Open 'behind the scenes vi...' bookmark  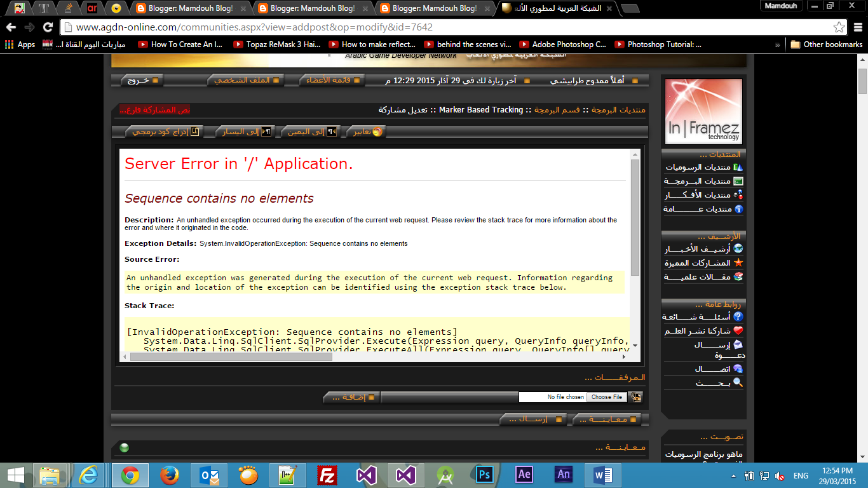[x=468, y=44]
